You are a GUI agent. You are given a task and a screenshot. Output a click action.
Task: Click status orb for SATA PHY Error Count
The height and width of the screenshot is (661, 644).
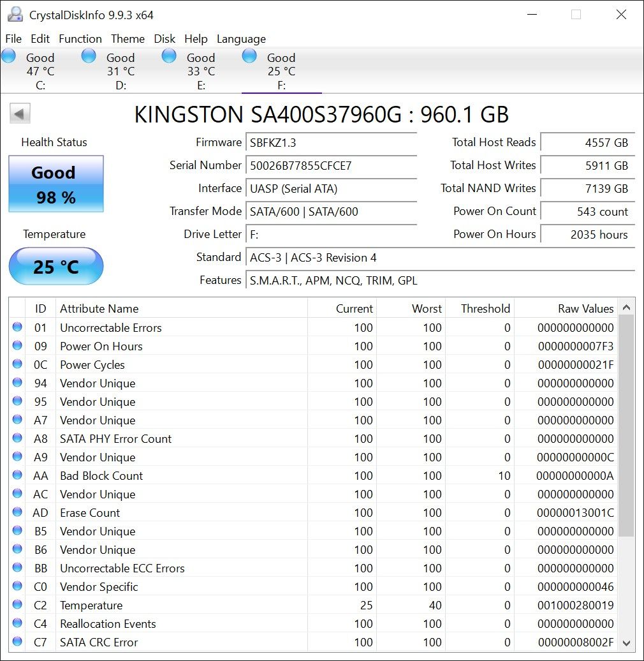point(17,438)
